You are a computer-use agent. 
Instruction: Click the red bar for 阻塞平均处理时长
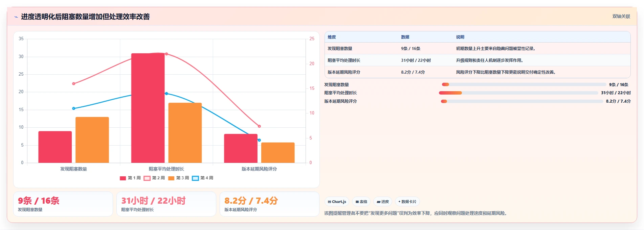148,108
